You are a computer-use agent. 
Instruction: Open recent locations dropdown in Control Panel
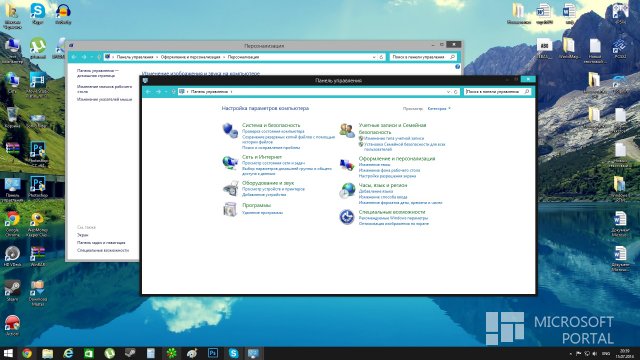[166, 92]
